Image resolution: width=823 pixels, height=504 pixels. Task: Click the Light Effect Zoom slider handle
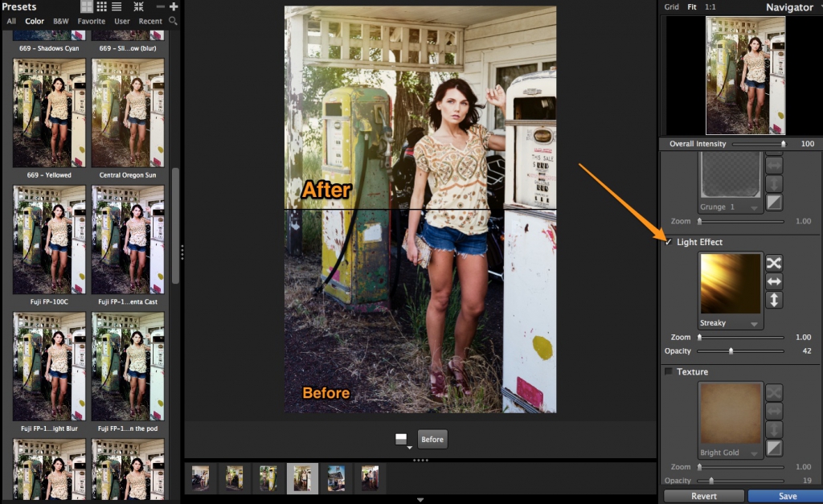pyautogui.click(x=699, y=337)
